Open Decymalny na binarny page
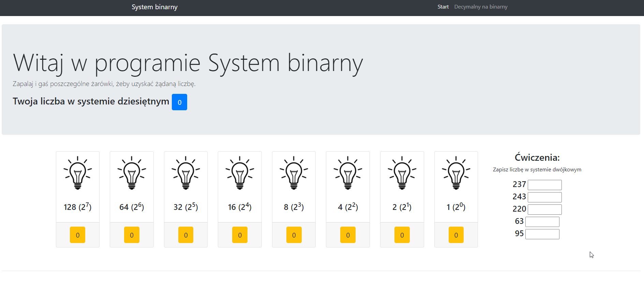The height and width of the screenshot is (285, 644). pyautogui.click(x=481, y=7)
